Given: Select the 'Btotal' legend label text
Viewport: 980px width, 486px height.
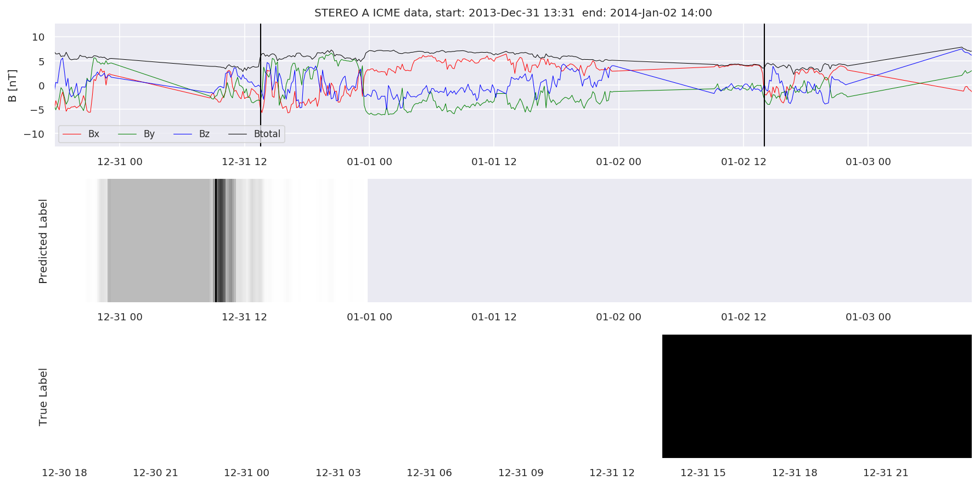Looking at the screenshot, I should [267, 134].
